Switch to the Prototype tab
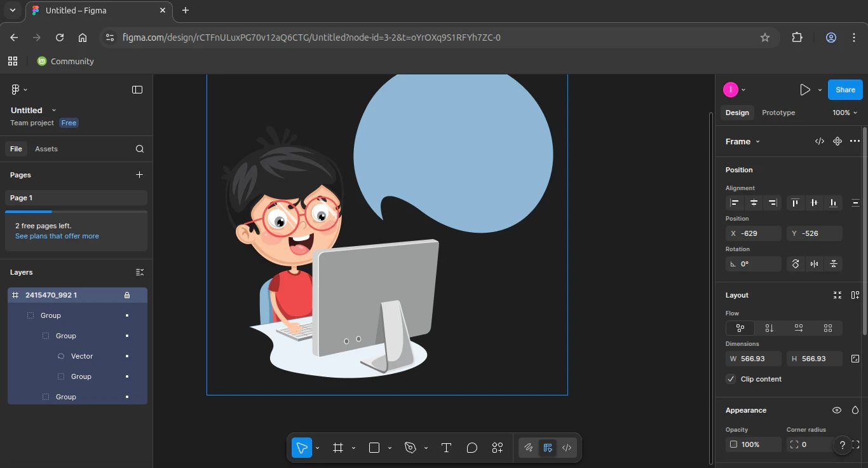Image resolution: width=868 pixels, height=468 pixels. (778, 113)
